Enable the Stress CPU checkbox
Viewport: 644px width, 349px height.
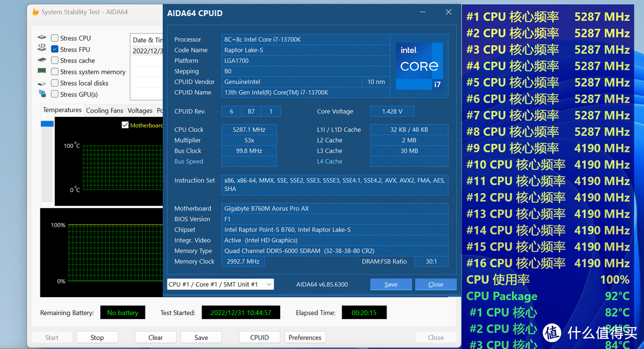(x=54, y=38)
